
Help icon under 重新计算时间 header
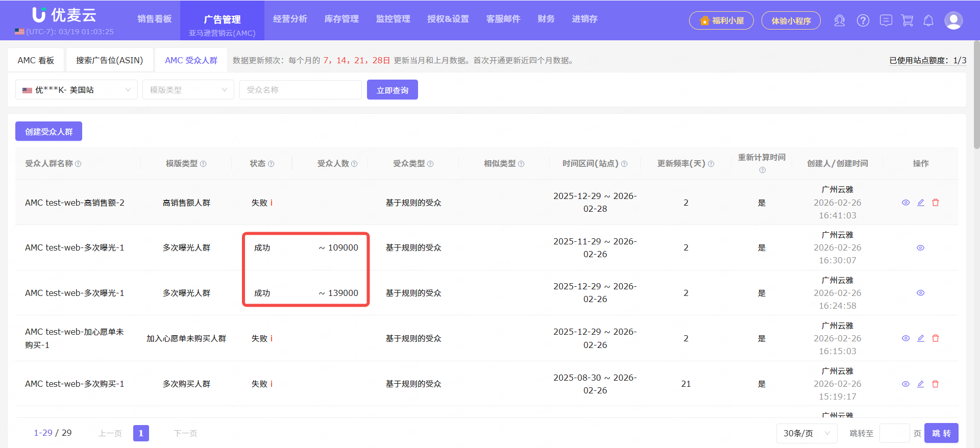[x=763, y=170]
